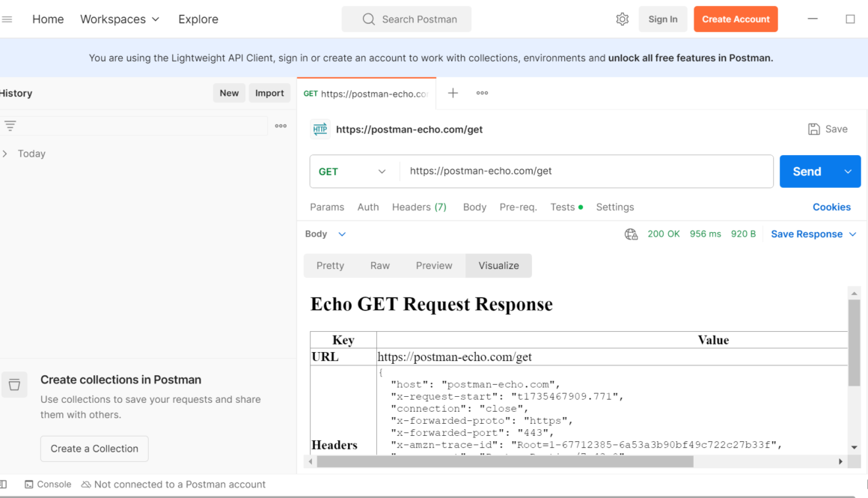Click the filter icon in History sidebar
This screenshot has height=498, width=868.
[x=10, y=126]
